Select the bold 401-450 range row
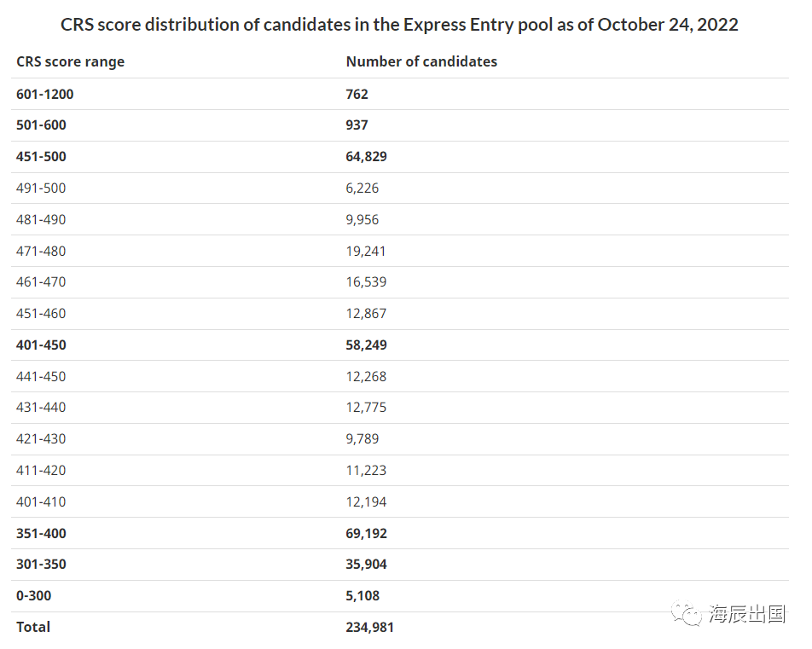Screen dimensions: 812x649 (400, 345)
